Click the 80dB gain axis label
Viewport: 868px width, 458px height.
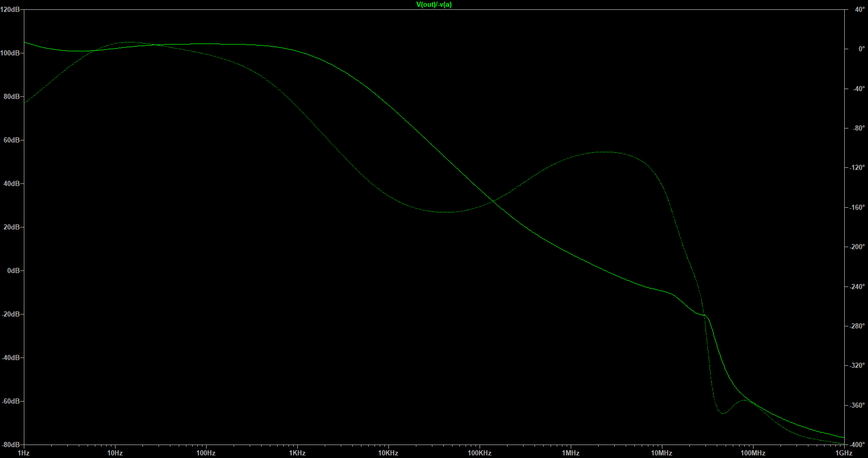[12, 96]
